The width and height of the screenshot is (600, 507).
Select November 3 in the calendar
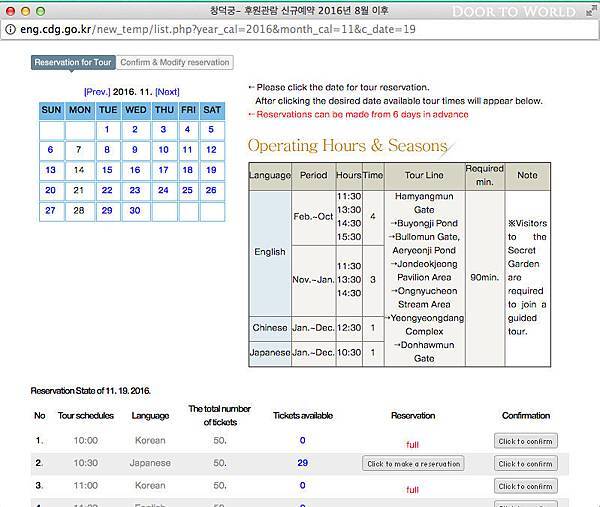click(163, 129)
